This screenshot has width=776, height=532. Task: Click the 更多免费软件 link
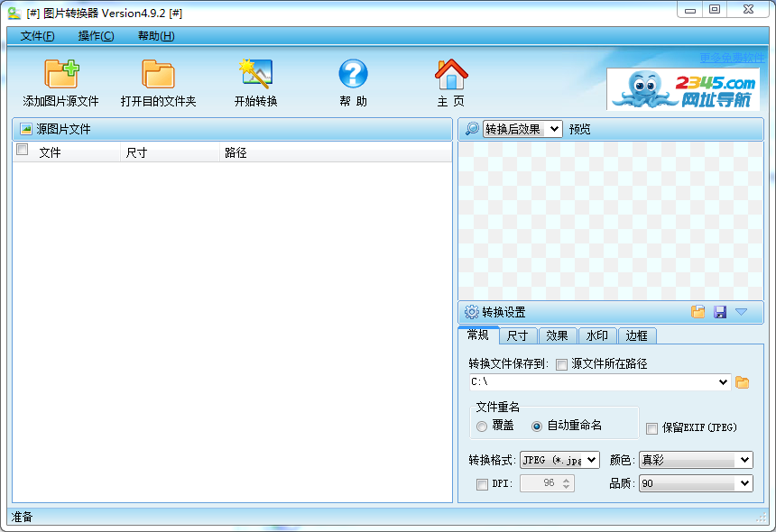pos(732,58)
